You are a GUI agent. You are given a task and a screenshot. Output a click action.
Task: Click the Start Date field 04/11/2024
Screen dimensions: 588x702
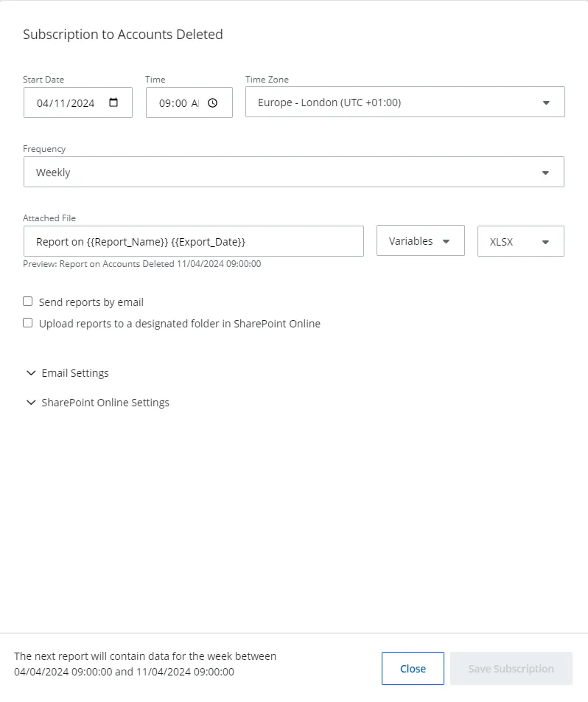point(78,102)
